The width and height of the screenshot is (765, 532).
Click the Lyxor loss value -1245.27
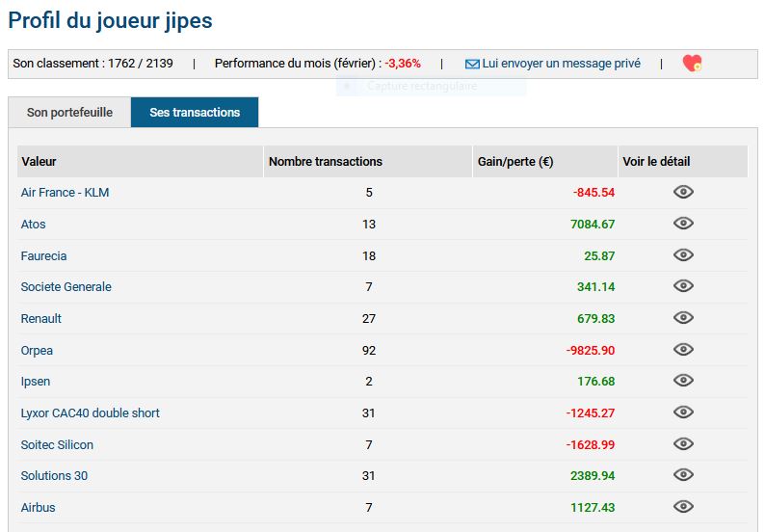coord(591,412)
